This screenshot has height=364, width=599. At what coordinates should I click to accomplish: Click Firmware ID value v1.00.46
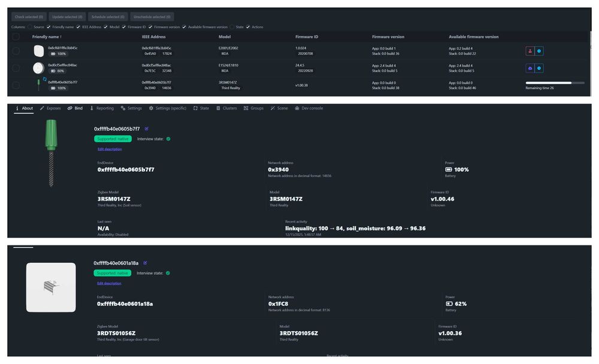coord(443,199)
